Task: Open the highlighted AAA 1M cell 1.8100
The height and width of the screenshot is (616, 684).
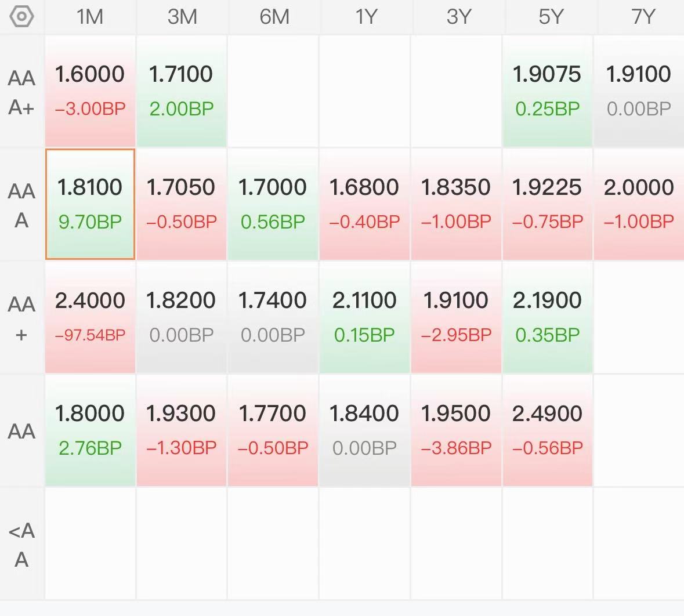Action: 91,204
